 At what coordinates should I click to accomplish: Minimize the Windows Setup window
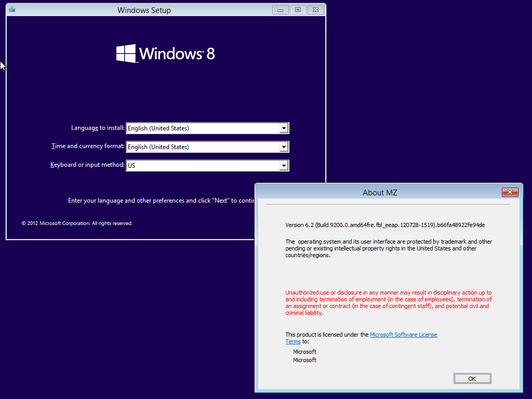point(280,10)
